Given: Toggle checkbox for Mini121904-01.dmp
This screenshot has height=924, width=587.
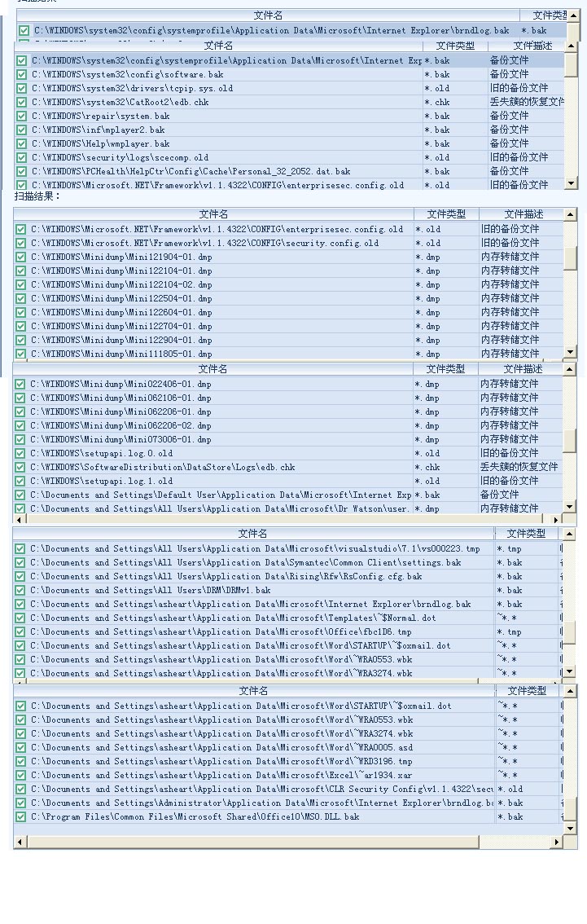Looking at the screenshot, I should [x=21, y=257].
